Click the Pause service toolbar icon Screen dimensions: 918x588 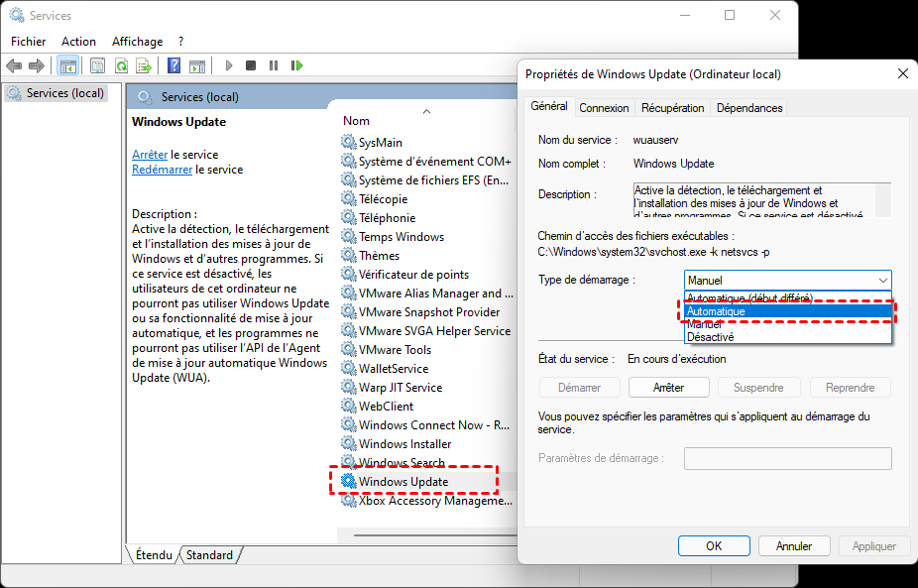[x=274, y=65]
